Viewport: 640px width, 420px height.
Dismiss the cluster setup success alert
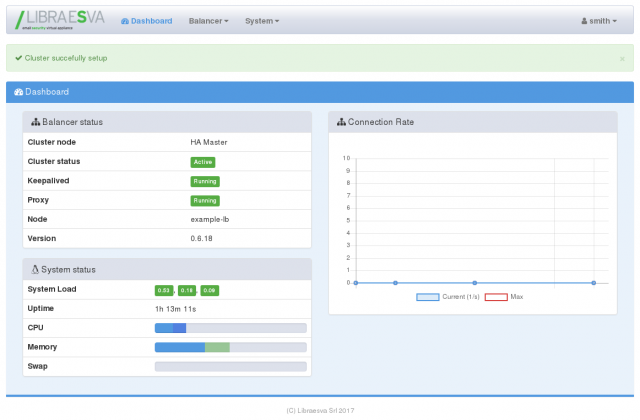click(621, 59)
